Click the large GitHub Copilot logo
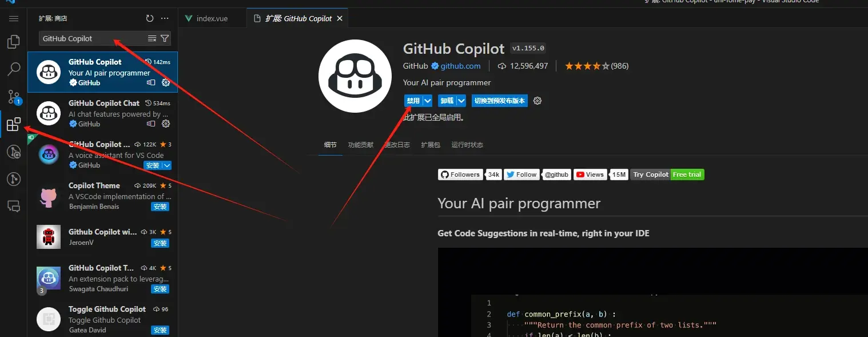 tap(355, 76)
